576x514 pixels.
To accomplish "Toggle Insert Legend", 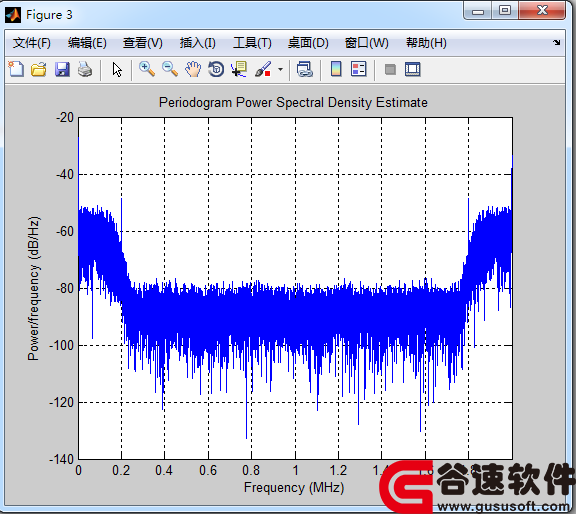I will coord(359,69).
